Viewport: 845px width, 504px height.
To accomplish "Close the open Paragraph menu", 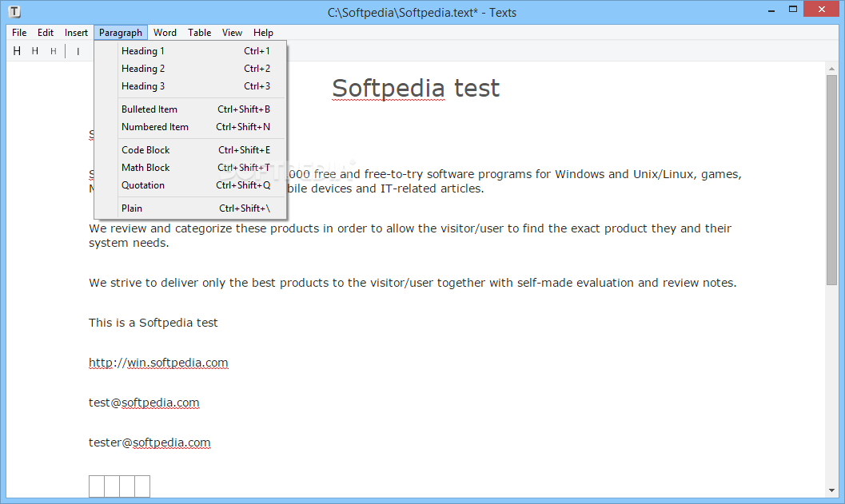I will coord(121,32).
